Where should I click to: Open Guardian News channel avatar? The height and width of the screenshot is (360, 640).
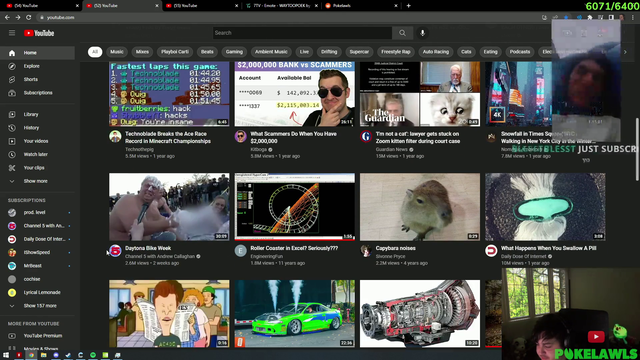[x=366, y=136]
